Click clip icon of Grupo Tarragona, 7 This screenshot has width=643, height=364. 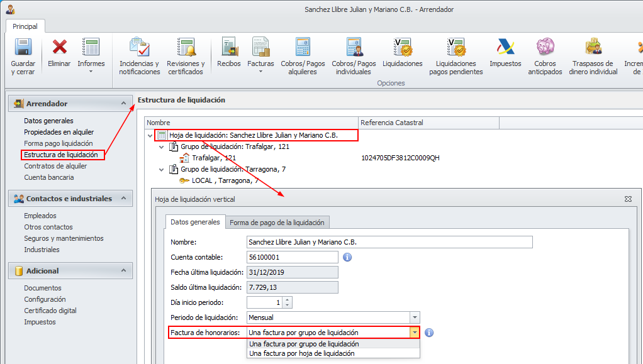pos(174,169)
